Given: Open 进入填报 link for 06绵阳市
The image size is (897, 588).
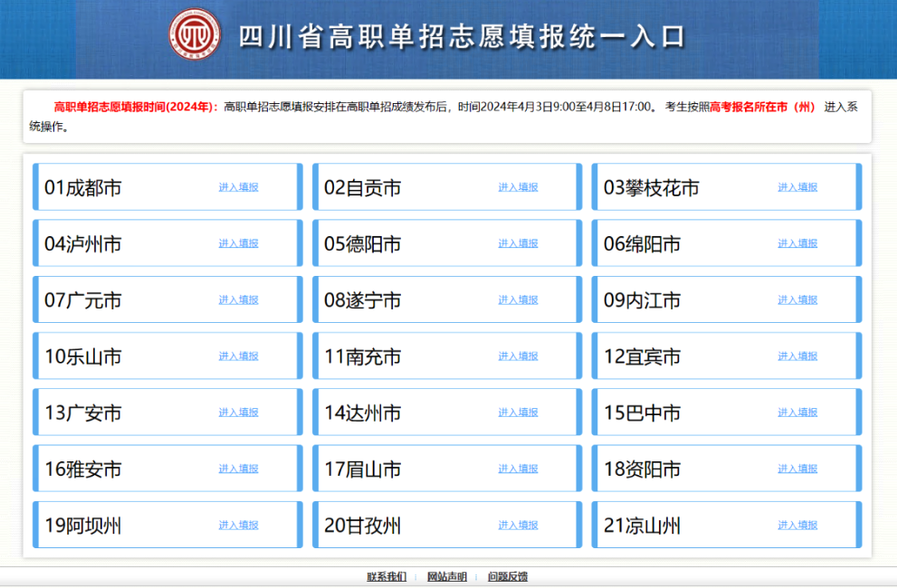Looking at the screenshot, I should [x=797, y=243].
